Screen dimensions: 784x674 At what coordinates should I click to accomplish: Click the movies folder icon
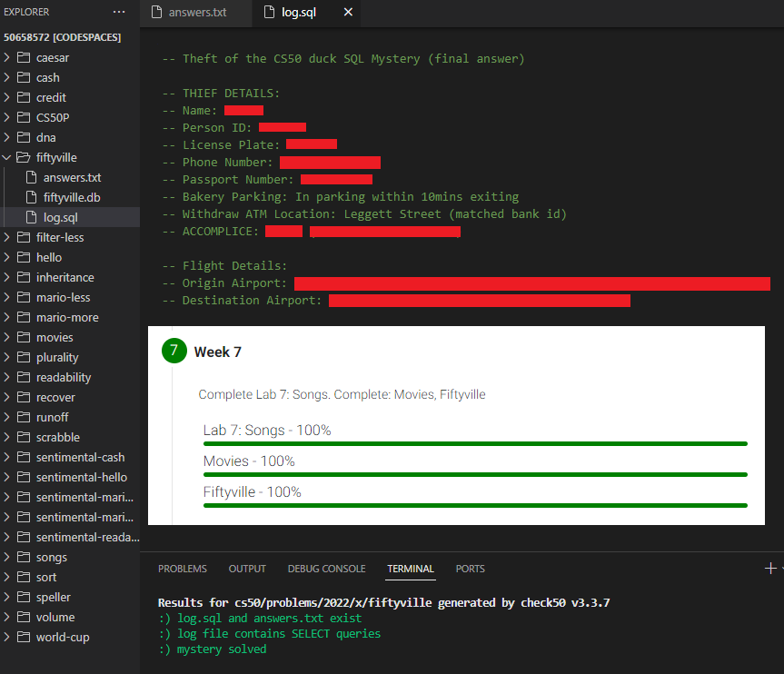[x=24, y=338]
